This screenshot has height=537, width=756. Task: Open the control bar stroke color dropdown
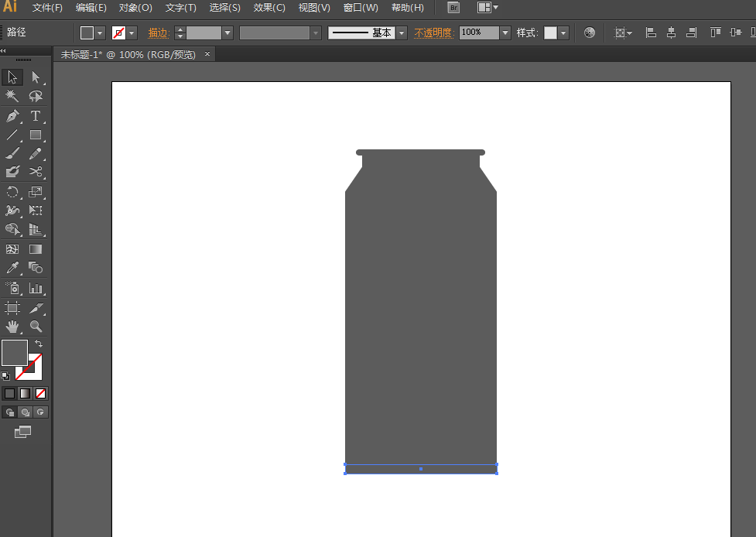pos(132,32)
